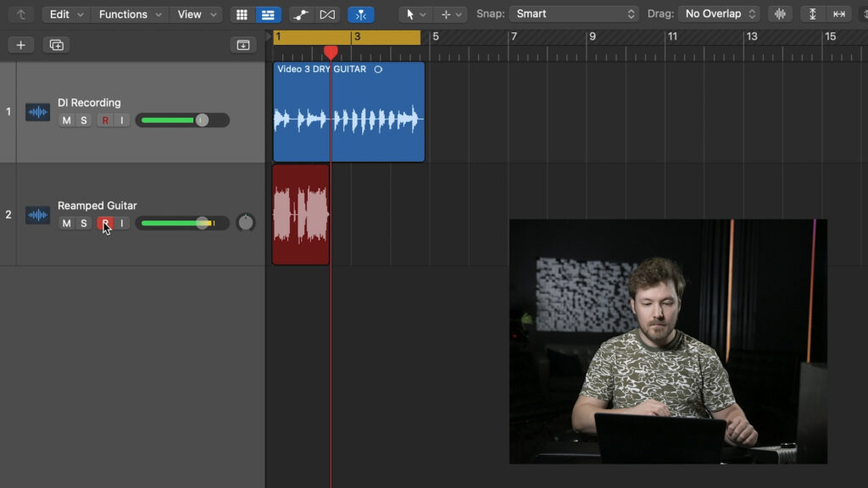The height and width of the screenshot is (488, 868).
Task: Solo the Reamped Guitar track
Action: point(83,224)
